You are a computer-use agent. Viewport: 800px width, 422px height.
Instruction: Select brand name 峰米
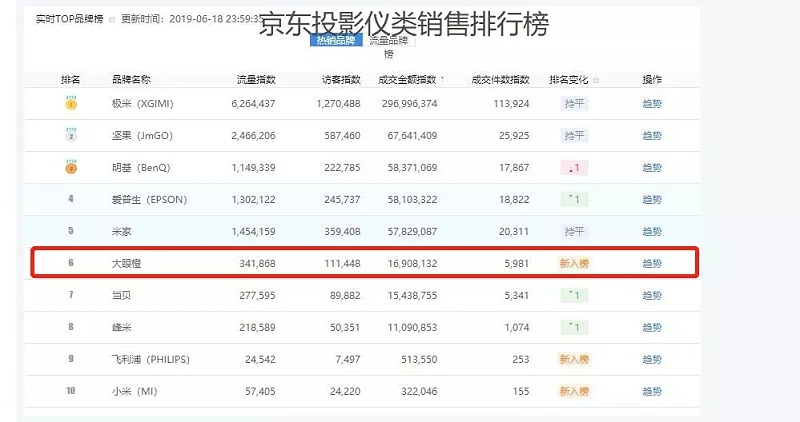[121, 328]
